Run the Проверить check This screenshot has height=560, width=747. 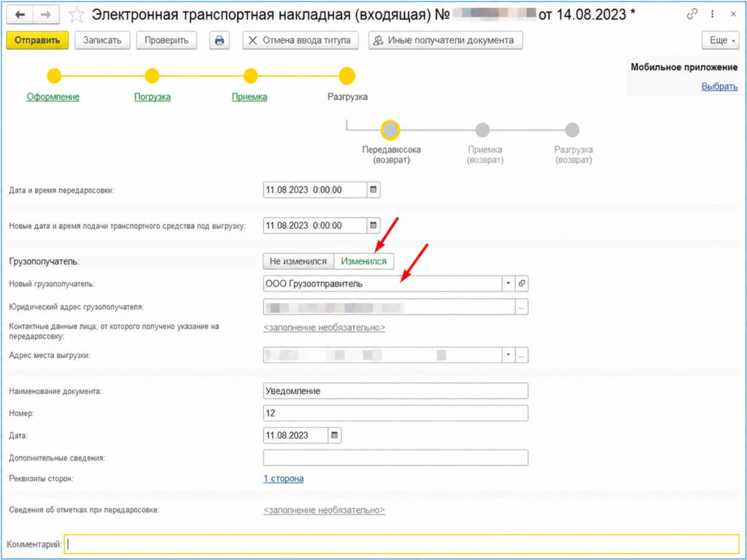166,41
